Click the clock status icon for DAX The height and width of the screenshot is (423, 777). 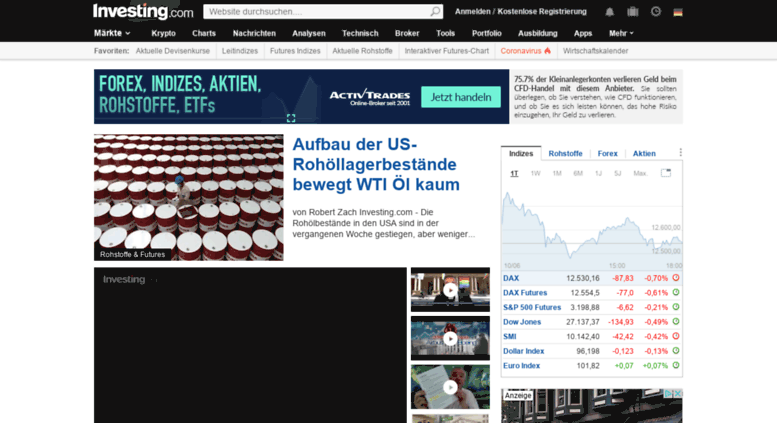pyautogui.click(x=675, y=278)
